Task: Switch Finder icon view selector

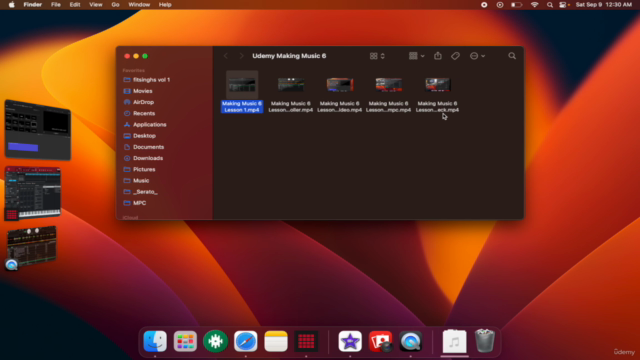Action: pos(377,56)
